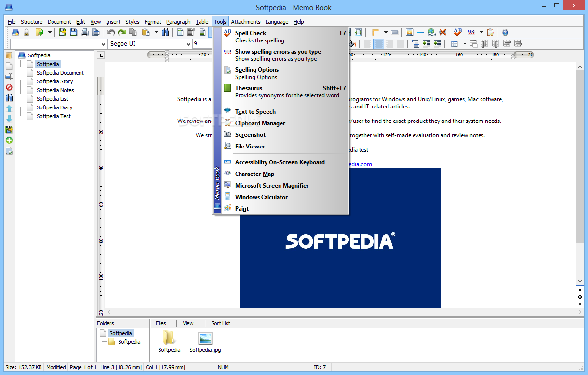Image resolution: width=588 pixels, height=375 pixels.
Task: Toggle justify alignment button
Action: click(x=400, y=44)
